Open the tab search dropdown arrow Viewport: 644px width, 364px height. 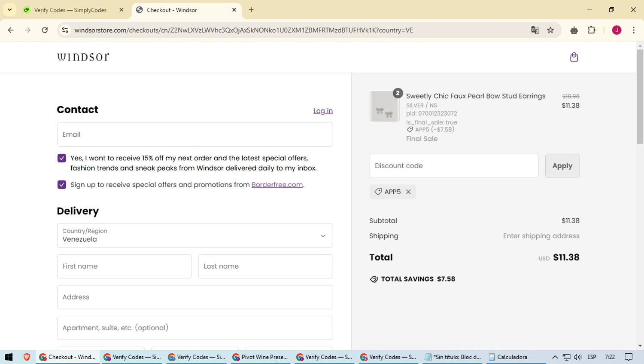[9, 10]
